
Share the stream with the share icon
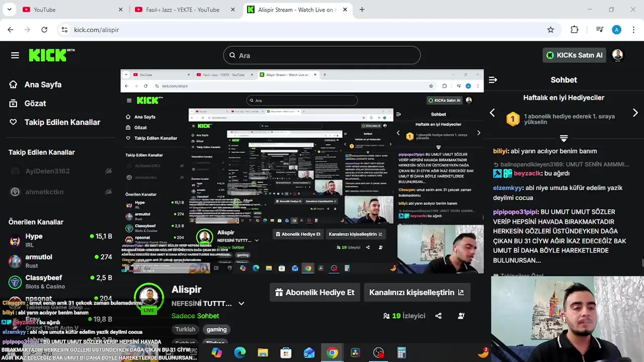point(438,316)
